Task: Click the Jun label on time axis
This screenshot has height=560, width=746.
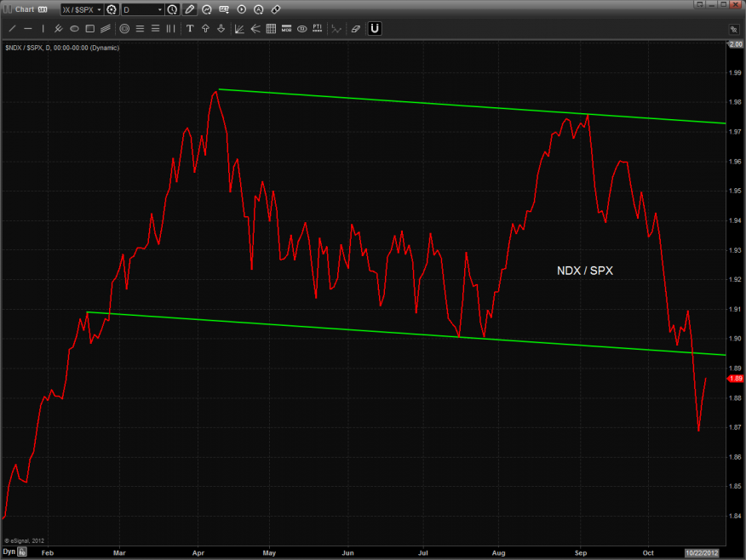Action: [x=347, y=553]
